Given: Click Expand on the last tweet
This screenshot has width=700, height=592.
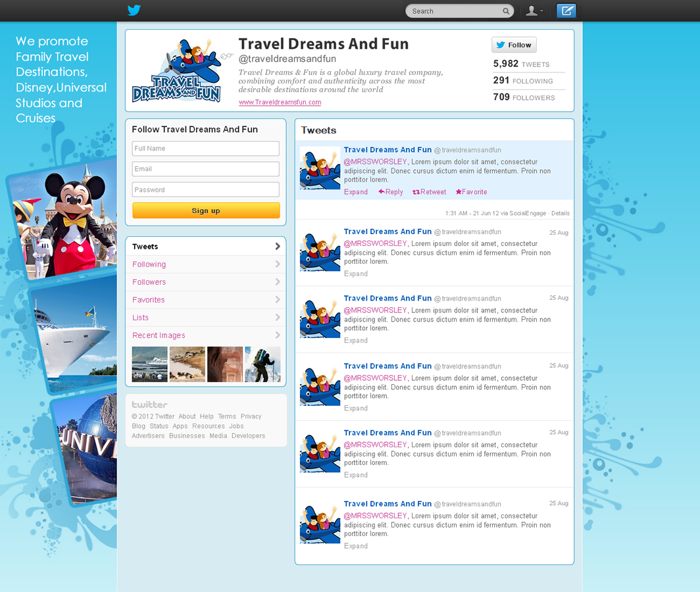Looking at the screenshot, I should click(356, 546).
